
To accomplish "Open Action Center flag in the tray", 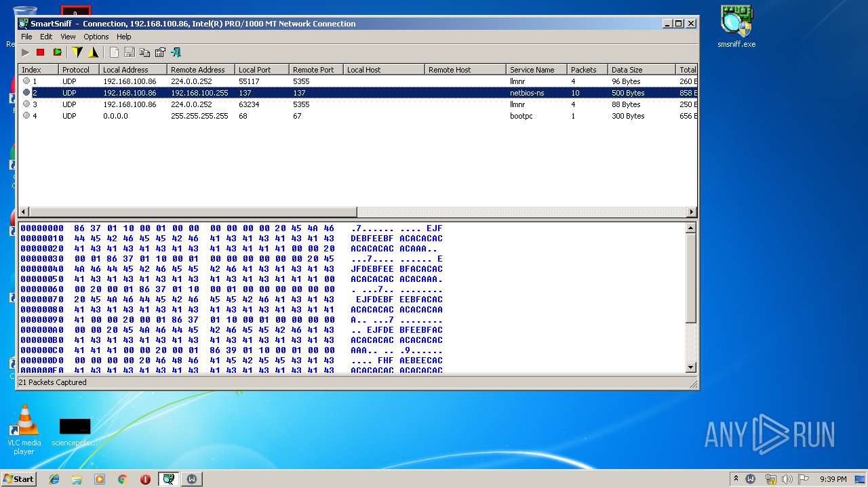I will [804, 479].
